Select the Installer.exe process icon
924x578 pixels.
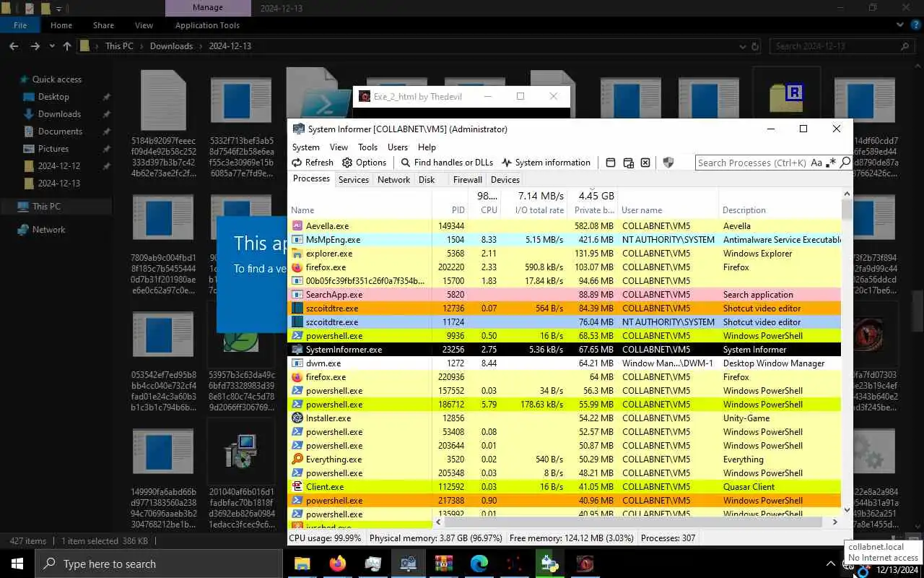click(297, 418)
